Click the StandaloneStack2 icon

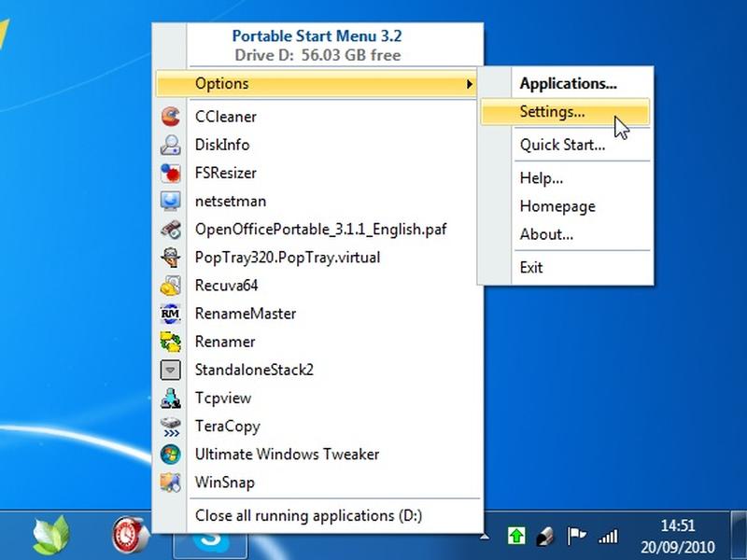coord(171,370)
